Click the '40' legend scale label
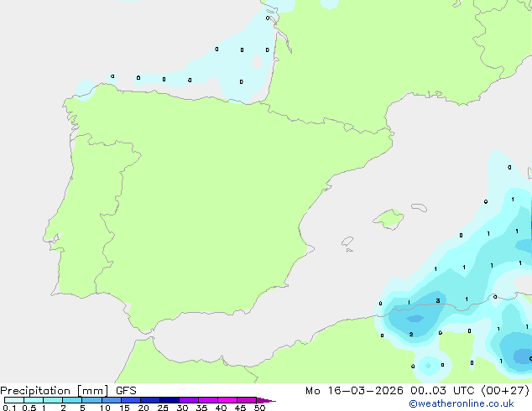 pos(221,408)
